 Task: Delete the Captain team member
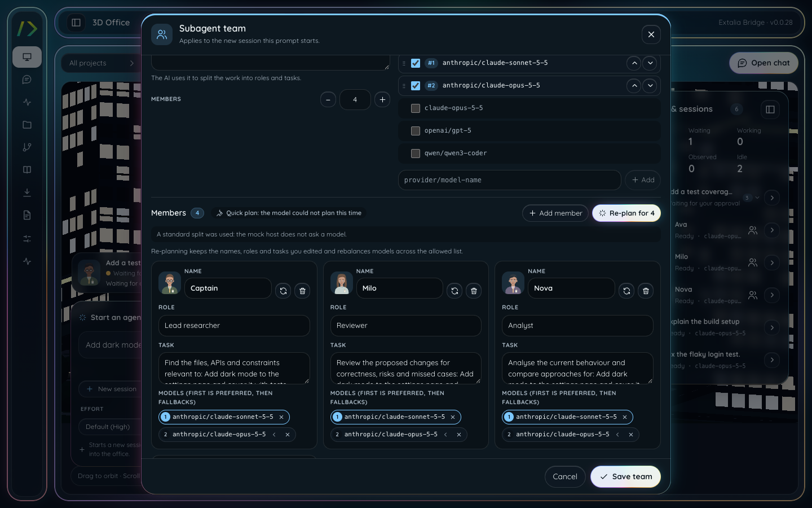point(302,291)
